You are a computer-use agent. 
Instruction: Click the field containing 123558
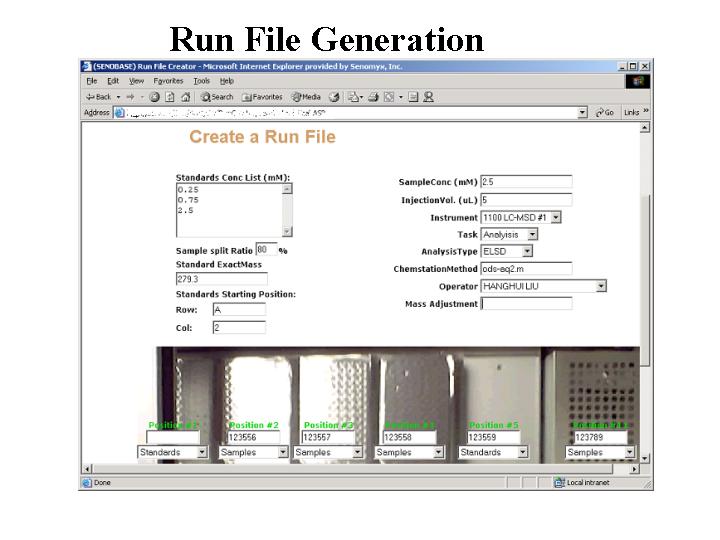[x=410, y=437]
